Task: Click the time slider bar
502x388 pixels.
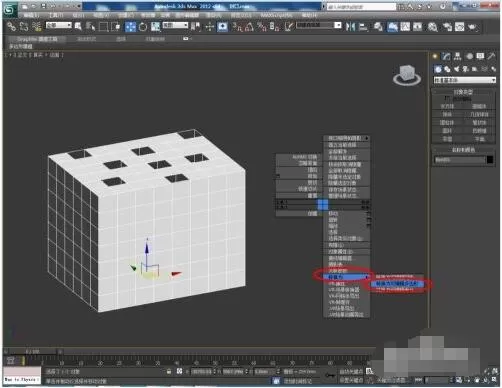Action: click(33, 351)
